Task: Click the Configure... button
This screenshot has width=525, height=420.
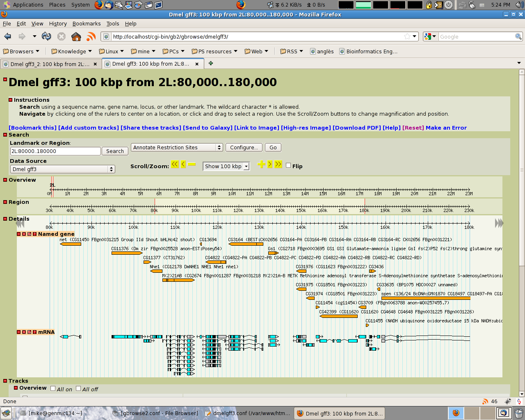Action: (244, 147)
